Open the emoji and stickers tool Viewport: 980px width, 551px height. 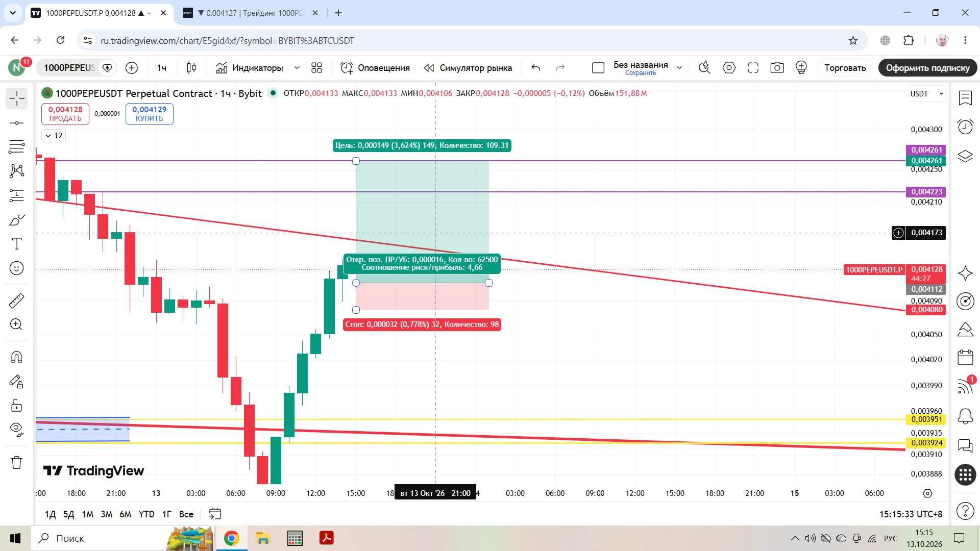click(16, 268)
